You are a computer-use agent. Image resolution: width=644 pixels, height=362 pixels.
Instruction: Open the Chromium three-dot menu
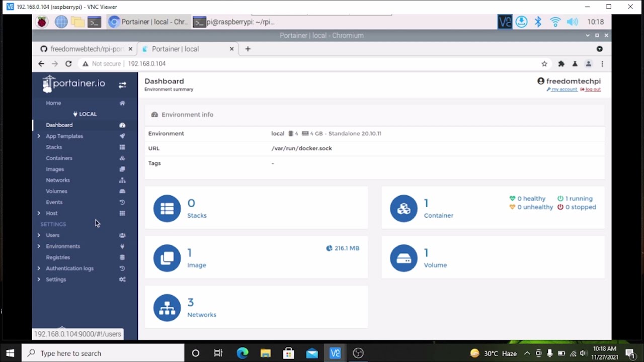[602, 64]
